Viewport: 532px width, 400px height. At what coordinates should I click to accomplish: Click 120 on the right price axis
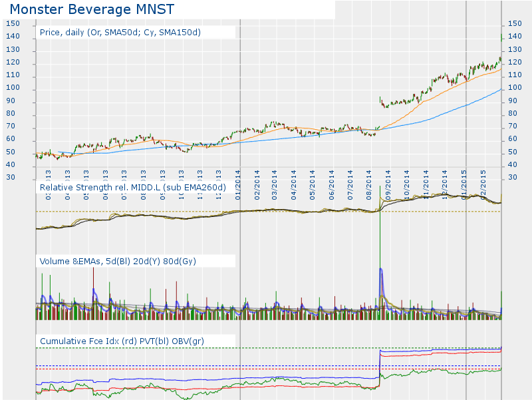515,62
